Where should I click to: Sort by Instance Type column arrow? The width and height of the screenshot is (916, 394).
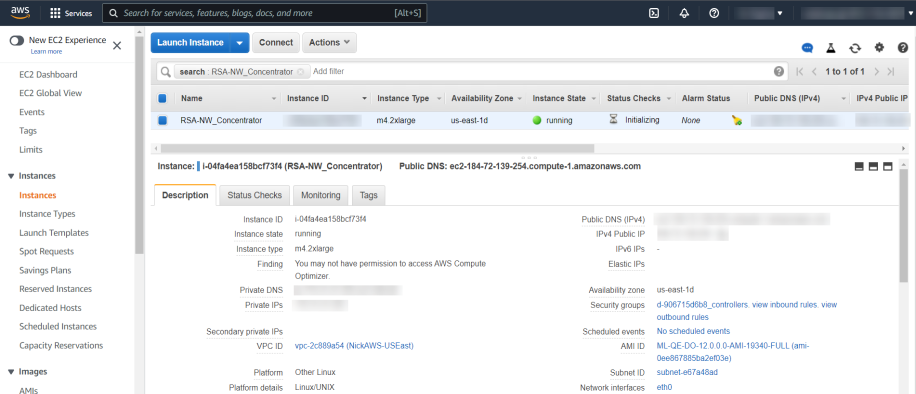pos(439,99)
